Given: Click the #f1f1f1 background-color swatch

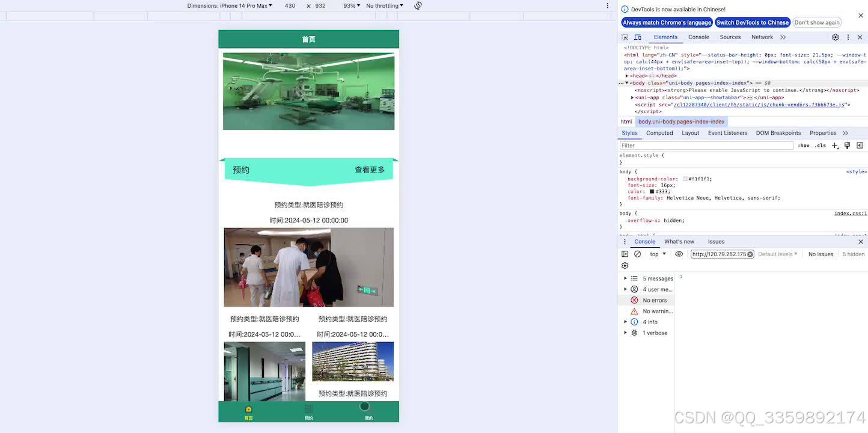Looking at the screenshot, I should (685, 179).
